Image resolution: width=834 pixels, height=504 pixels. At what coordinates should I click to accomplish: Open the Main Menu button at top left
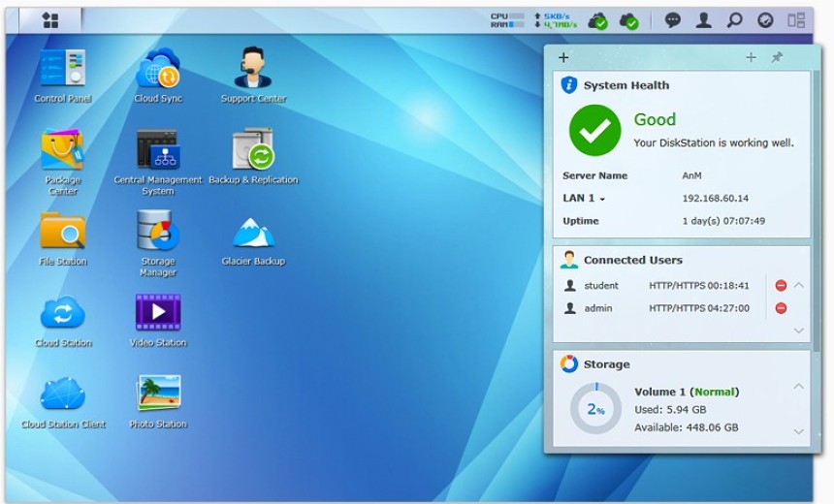pos(50,20)
